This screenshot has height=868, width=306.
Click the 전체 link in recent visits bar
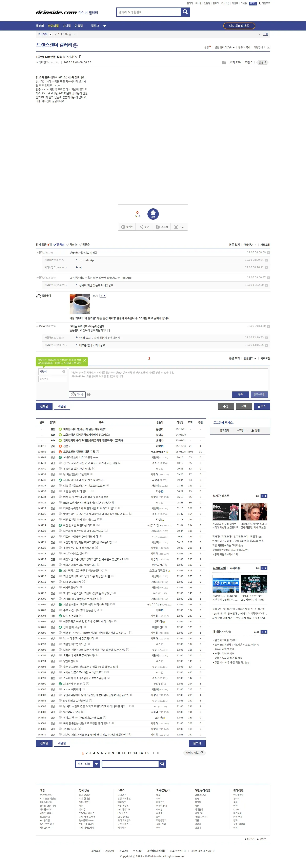click(265, 34)
